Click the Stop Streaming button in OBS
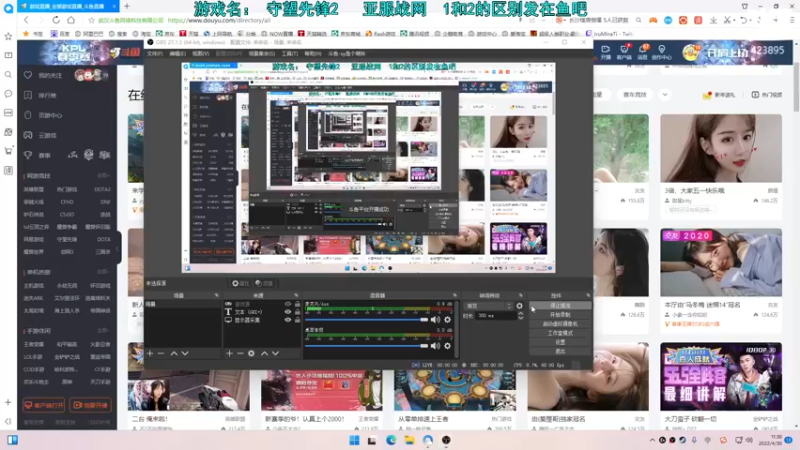Viewport: 800px width, 450px height. pyautogui.click(x=560, y=306)
